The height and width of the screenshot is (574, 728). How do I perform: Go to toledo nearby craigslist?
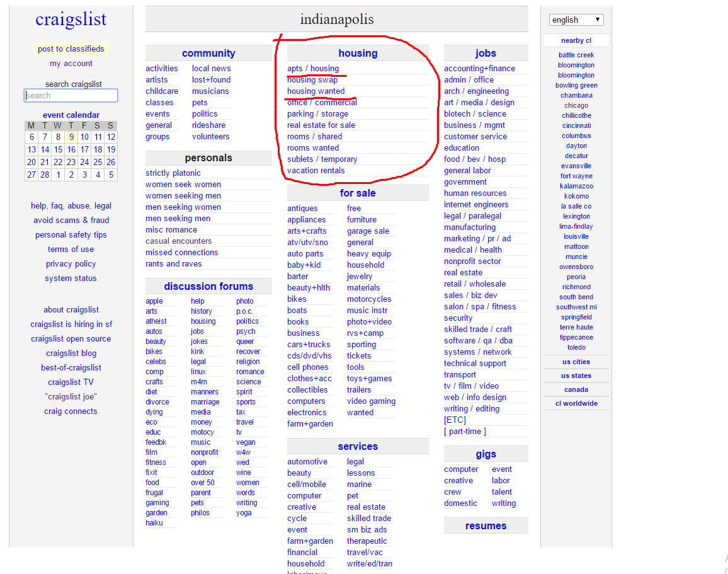coord(576,347)
